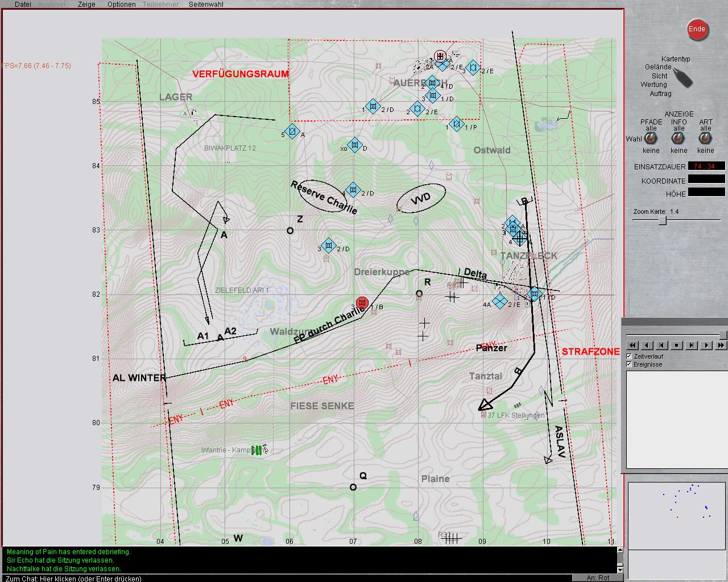
Task: Click the fast-forward playback button
Action: [721, 345]
